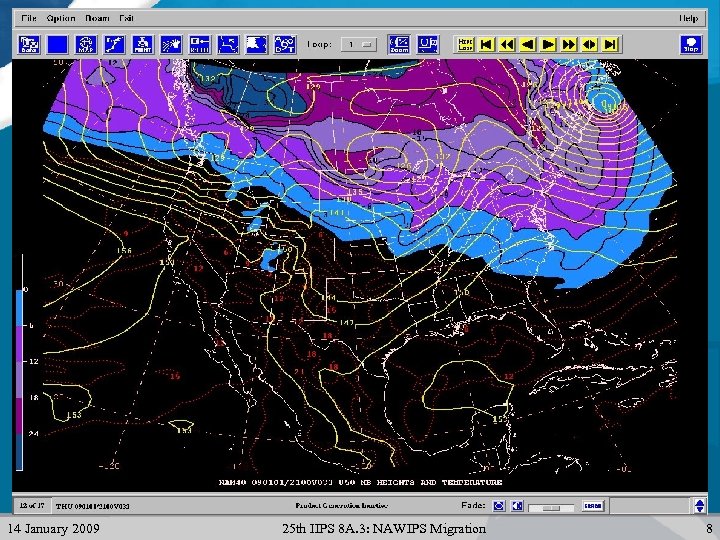Viewport: 720px width, 540px height.
Task: Open the Data selection icon
Action: [x=29, y=45]
